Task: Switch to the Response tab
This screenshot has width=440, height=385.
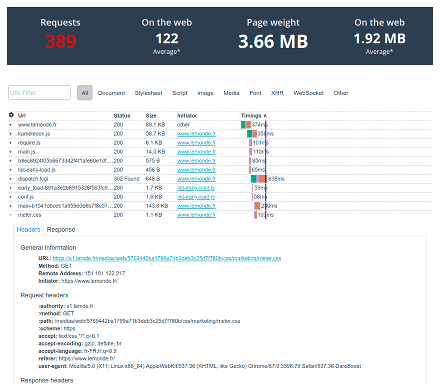Action: [x=61, y=230]
